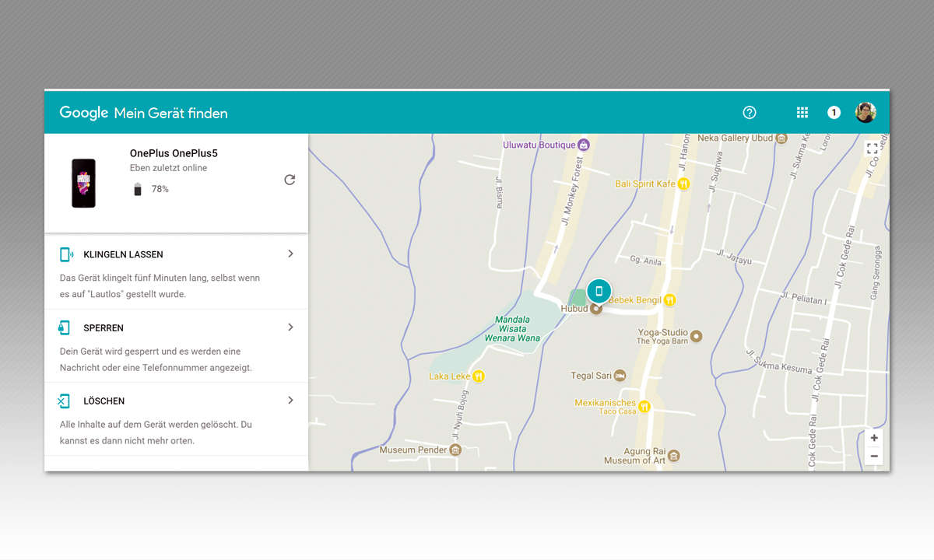Open the Google apps grid
934x560 pixels.
[x=802, y=113]
